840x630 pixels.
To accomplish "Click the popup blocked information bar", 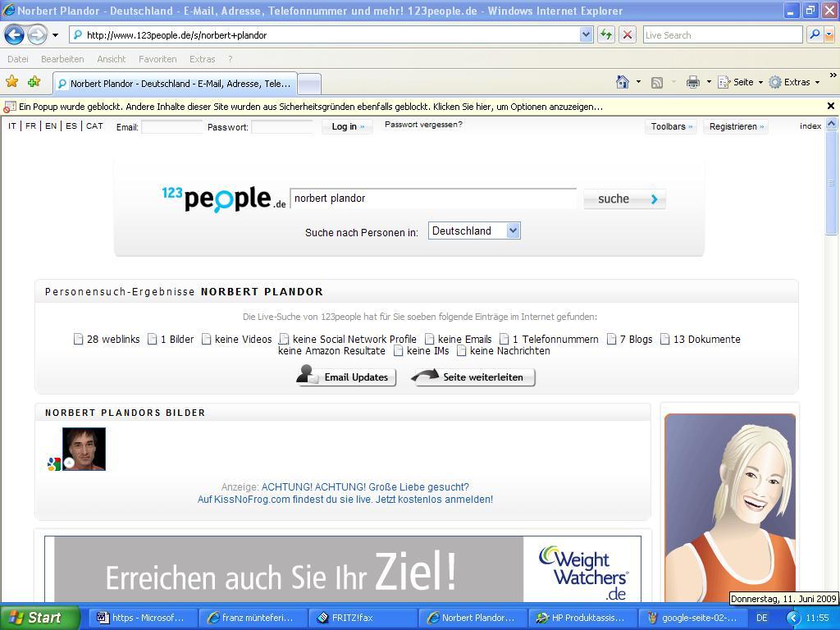I will point(413,107).
